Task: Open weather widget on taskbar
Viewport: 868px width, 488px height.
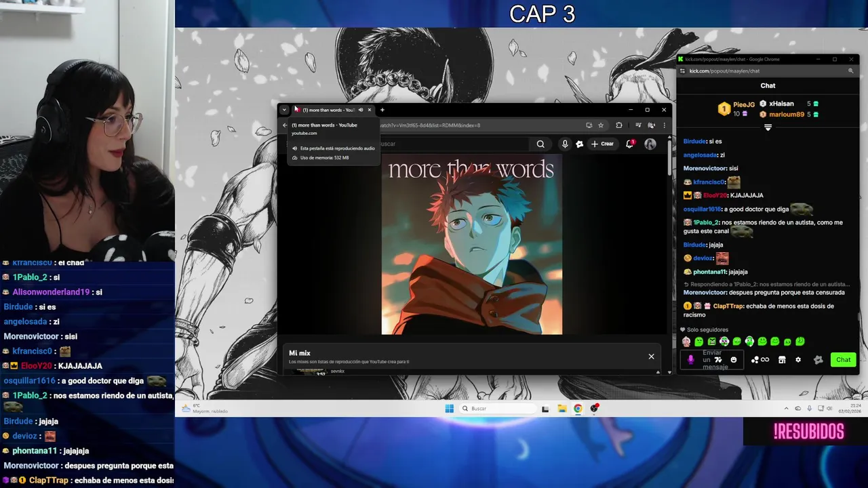Action: coord(205,409)
